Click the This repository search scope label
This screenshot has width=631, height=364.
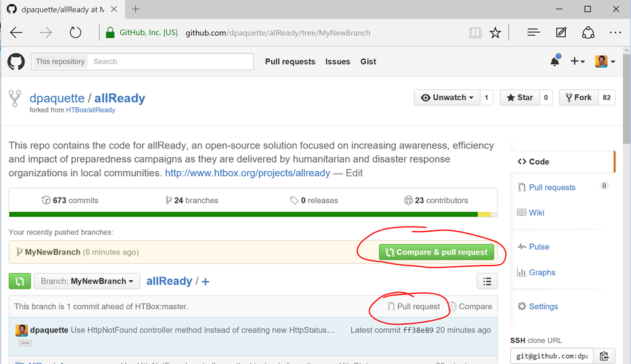pyautogui.click(x=60, y=62)
